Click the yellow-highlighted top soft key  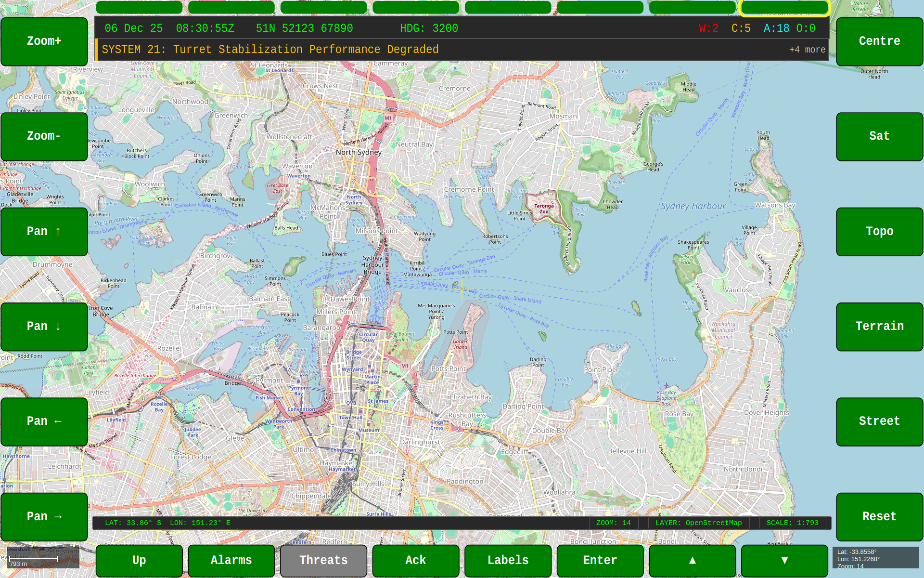coord(784,8)
